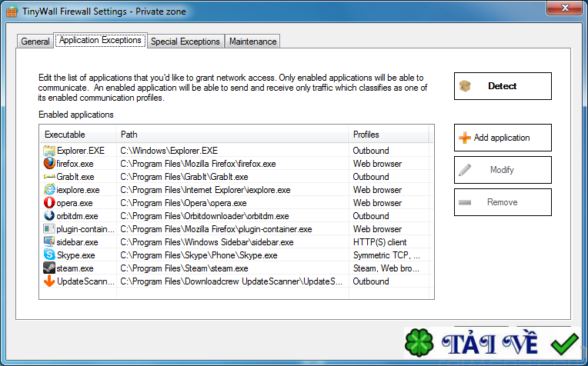Image resolution: width=588 pixels, height=366 pixels.
Task: Click the Skype\Phone\Skype.exe path
Action: click(199, 255)
